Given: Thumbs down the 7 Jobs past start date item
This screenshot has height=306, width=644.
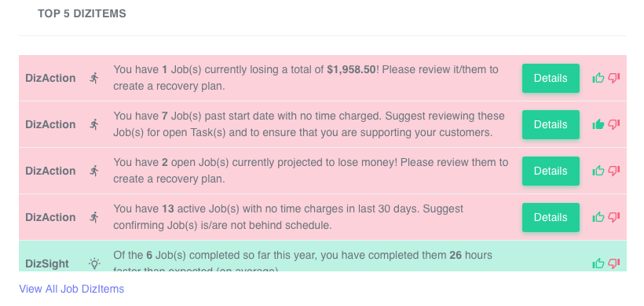Looking at the screenshot, I should pyautogui.click(x=614, y=124).
